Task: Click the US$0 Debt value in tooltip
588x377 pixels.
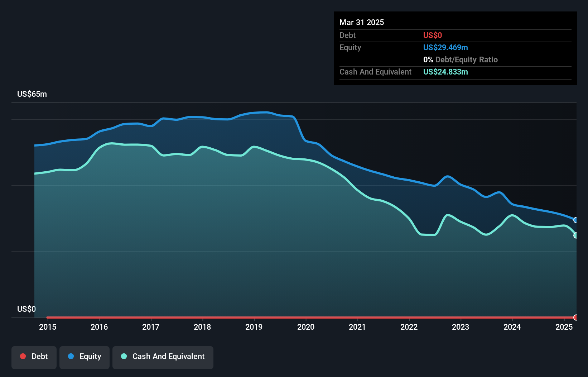Action: point(433,35)
